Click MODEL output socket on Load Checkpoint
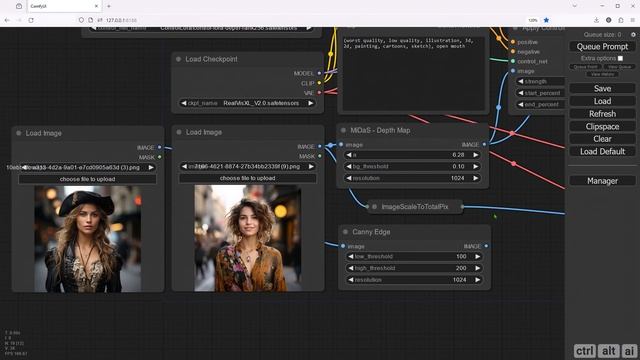Image resolution: width=640 pixels, height=360 pixels. tap(319, 73)
